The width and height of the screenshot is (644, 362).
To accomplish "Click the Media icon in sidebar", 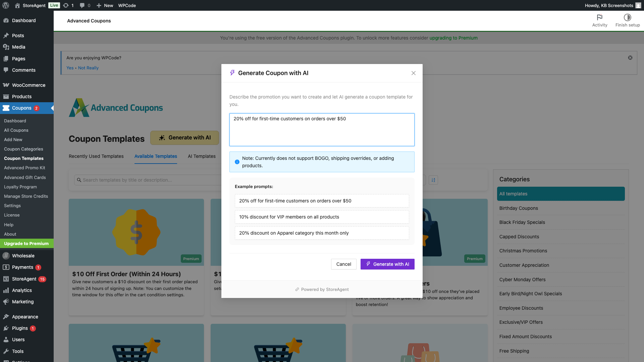I will [6, 47].
